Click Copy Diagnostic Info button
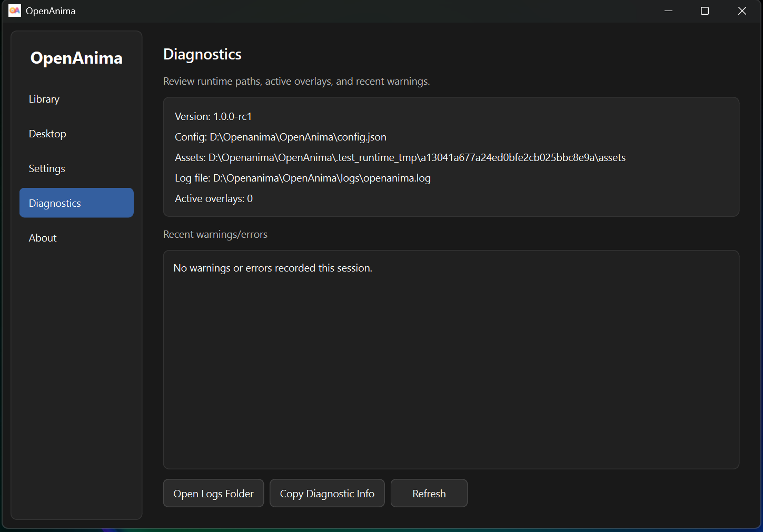This screenshot has height=532, width=763. pyautogui.click(x=327, y=493)
